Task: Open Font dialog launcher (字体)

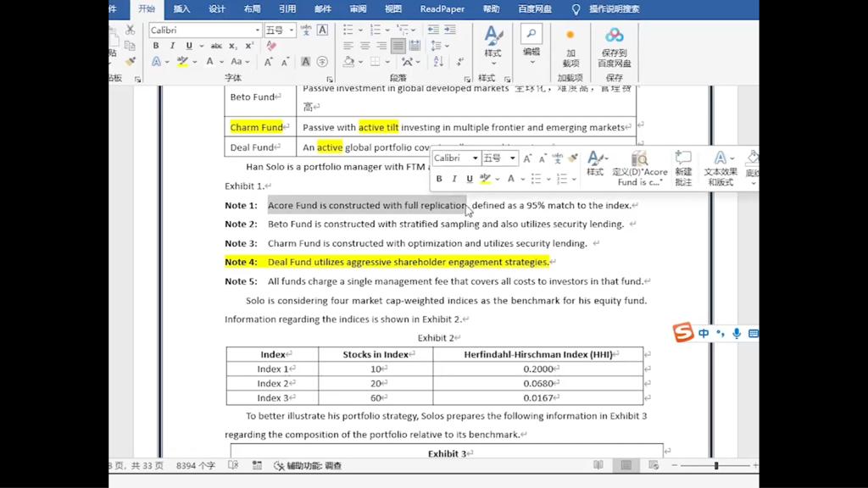Action: pos(330,79)
